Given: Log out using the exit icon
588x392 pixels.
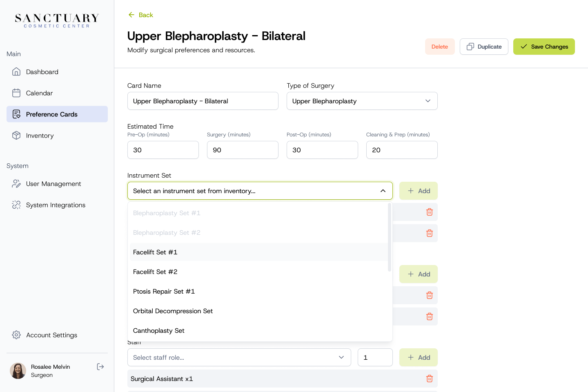Looking at the screenshot, I should pos(100,367).
